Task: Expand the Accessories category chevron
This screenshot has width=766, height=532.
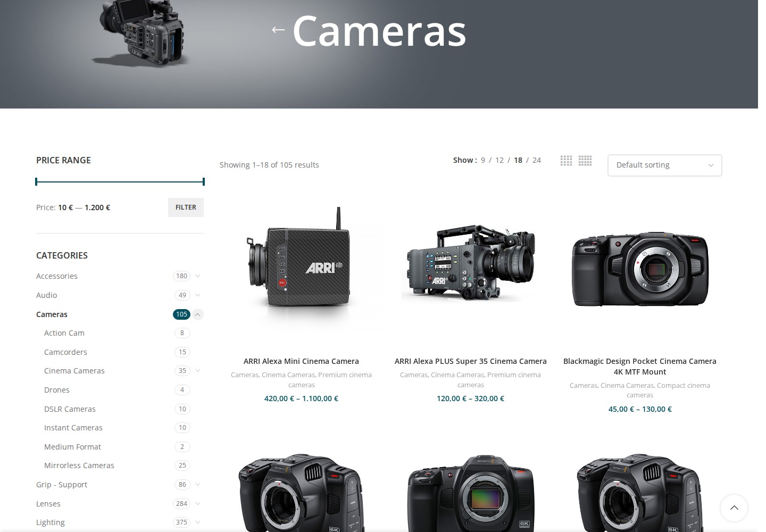Action: click(x=197, y=276)
